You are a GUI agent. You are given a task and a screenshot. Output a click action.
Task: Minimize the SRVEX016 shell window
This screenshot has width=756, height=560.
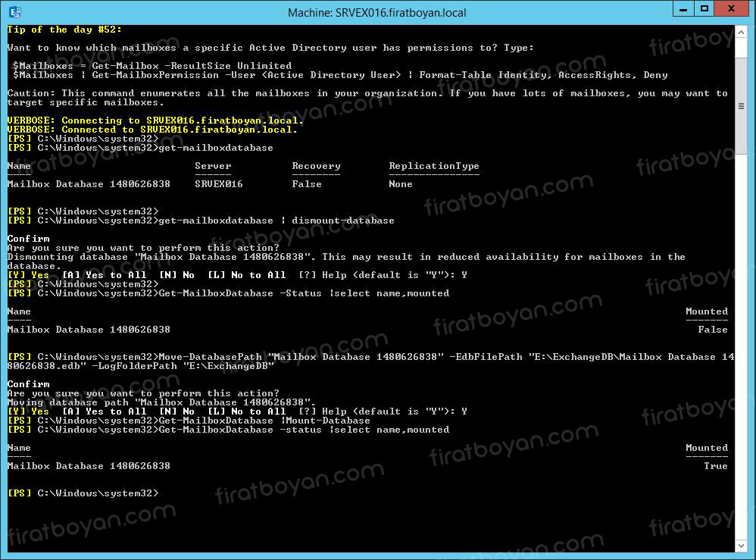pyautogui.click(x=683, y=9)
